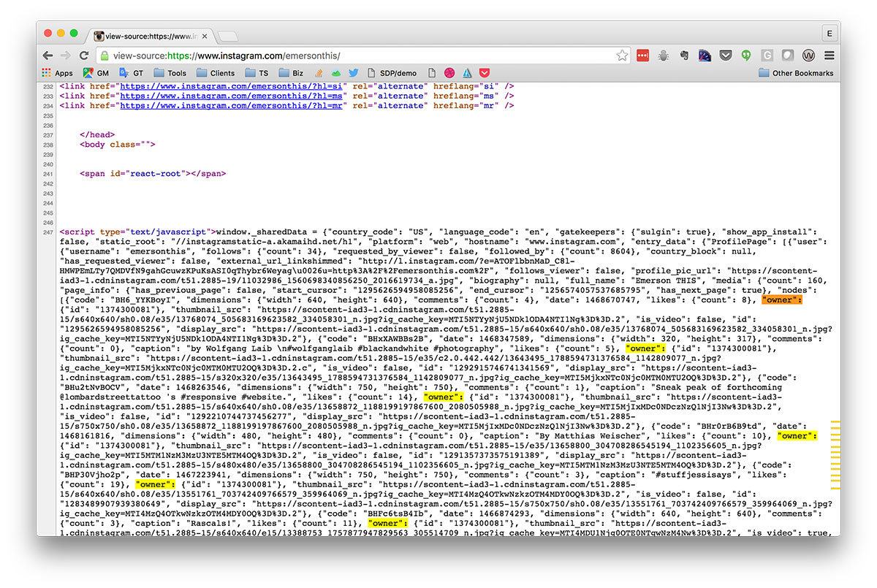Open the blank page bookmark after SDP/demo

coord(432,73)
